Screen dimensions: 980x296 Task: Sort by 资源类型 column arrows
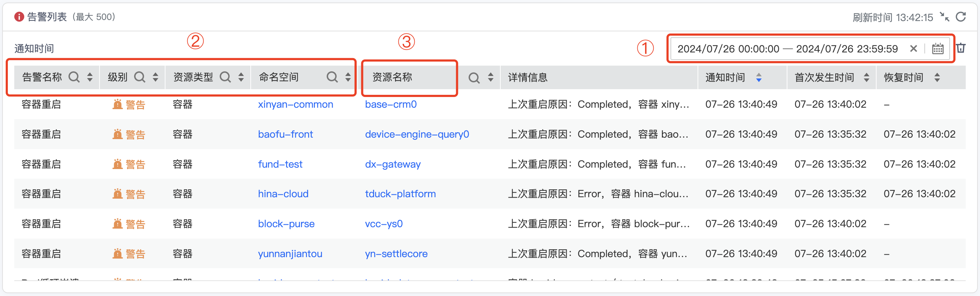point(241,77)
